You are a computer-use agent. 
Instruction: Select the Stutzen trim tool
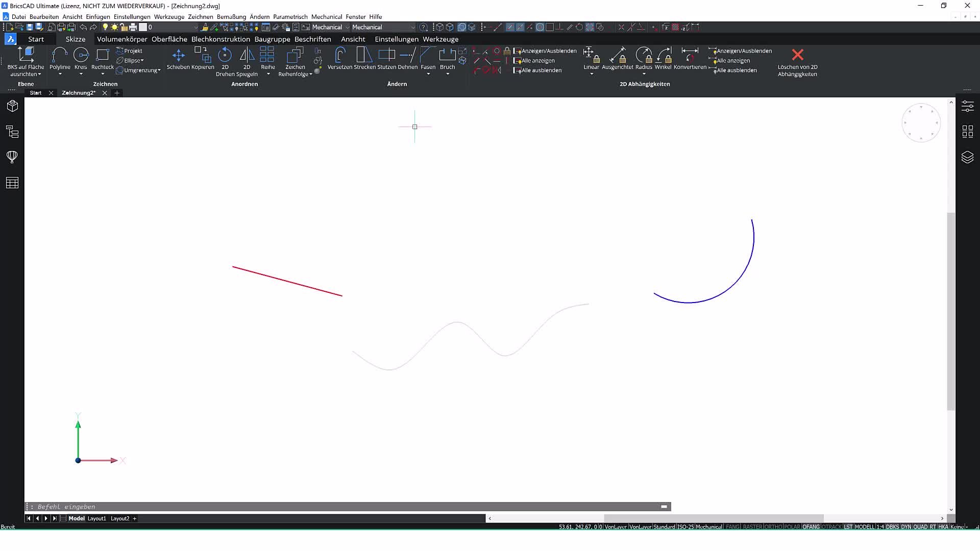pyautogui.click(x=386, y=58)
